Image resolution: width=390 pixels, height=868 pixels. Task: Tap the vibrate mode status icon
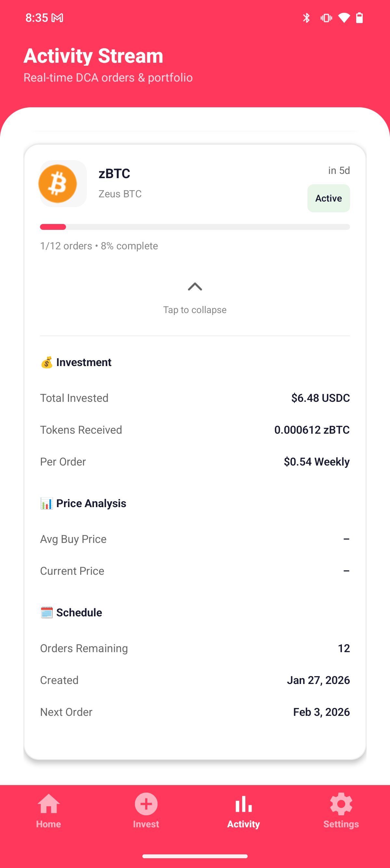point(326,18)
